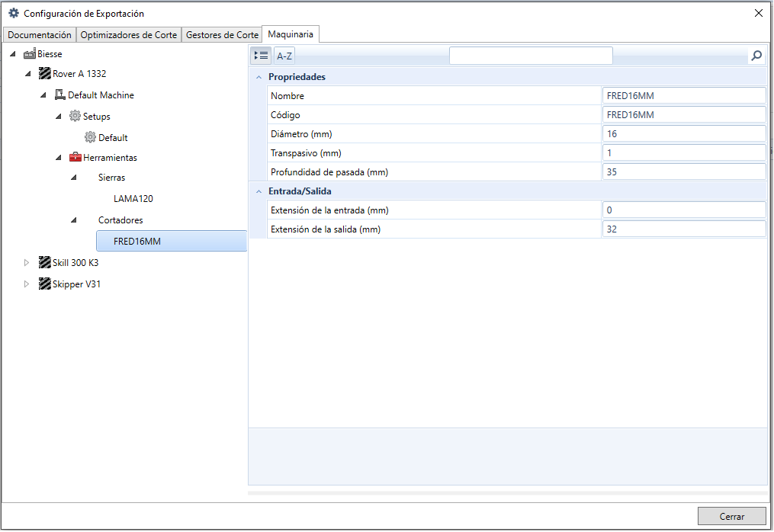774x532 pixels.
Task: Edit the Nombre value field
Action: (x=684, y=96)
